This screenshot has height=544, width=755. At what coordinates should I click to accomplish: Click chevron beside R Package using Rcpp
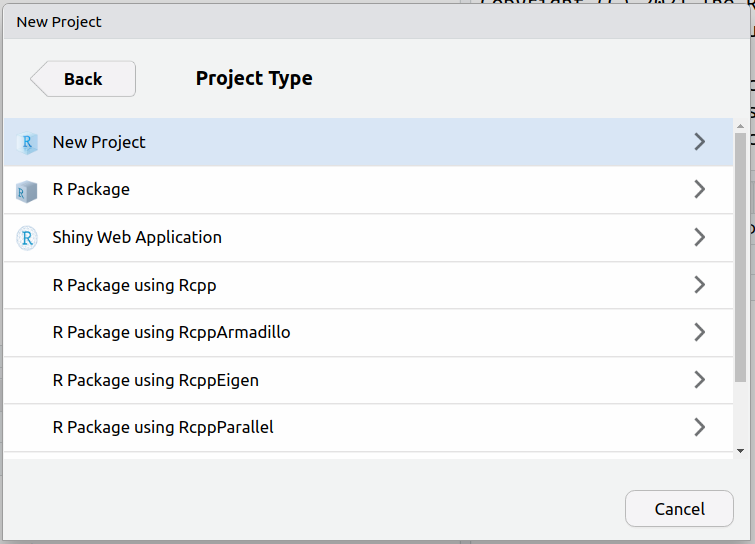pyautogui.click(x=699, y=285)
